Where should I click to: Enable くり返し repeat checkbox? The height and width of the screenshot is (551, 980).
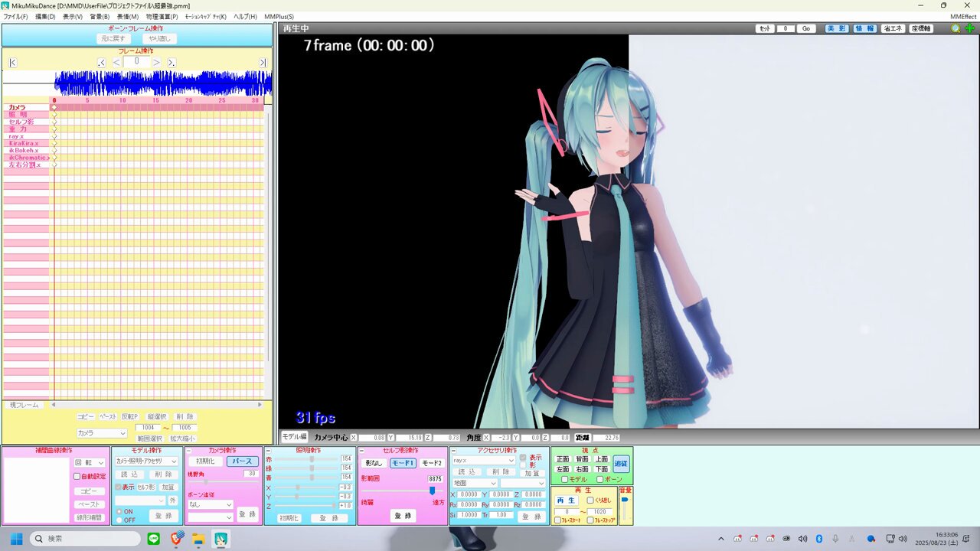pyautogui.click(x=590, y=500)
